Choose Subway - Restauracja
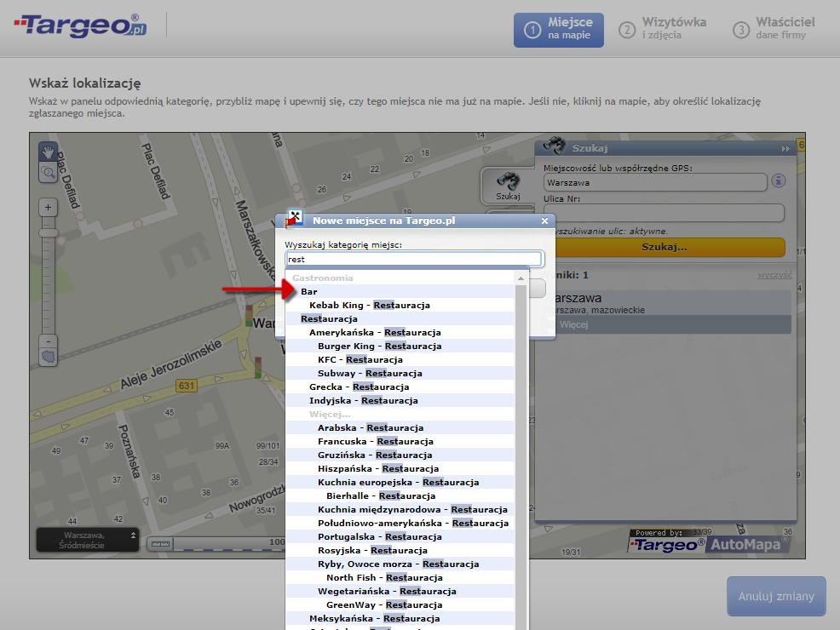This screenshot has height=630, width=840. [400, 374]
